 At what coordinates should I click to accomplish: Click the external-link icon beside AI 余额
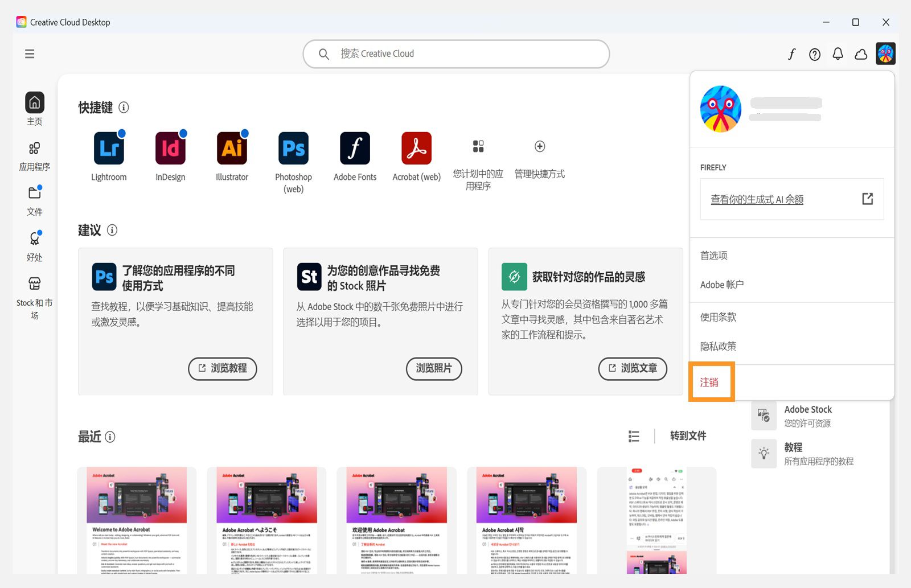pyautogui.click(x=867, y=199)
